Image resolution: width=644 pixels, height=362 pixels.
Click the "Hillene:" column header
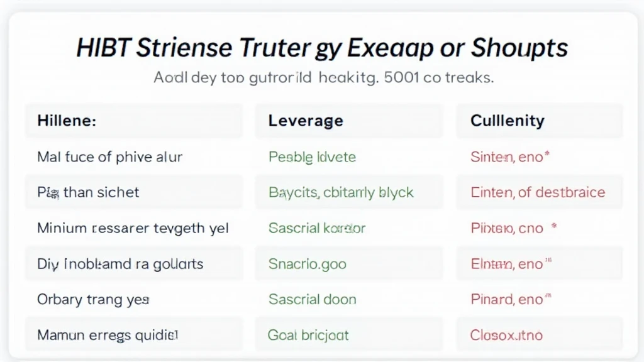[x=67, y=121]
